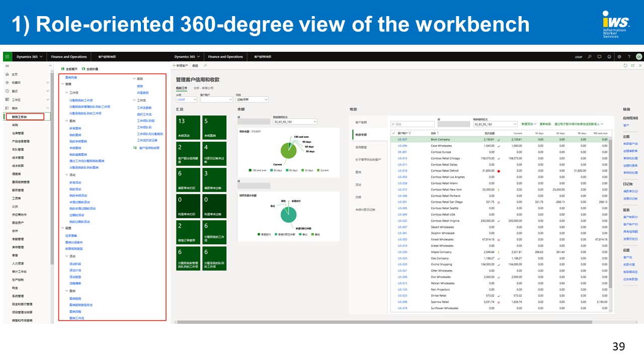Open settings gear in top bar
Screen dimensions: 644x362
pos(619,57)
